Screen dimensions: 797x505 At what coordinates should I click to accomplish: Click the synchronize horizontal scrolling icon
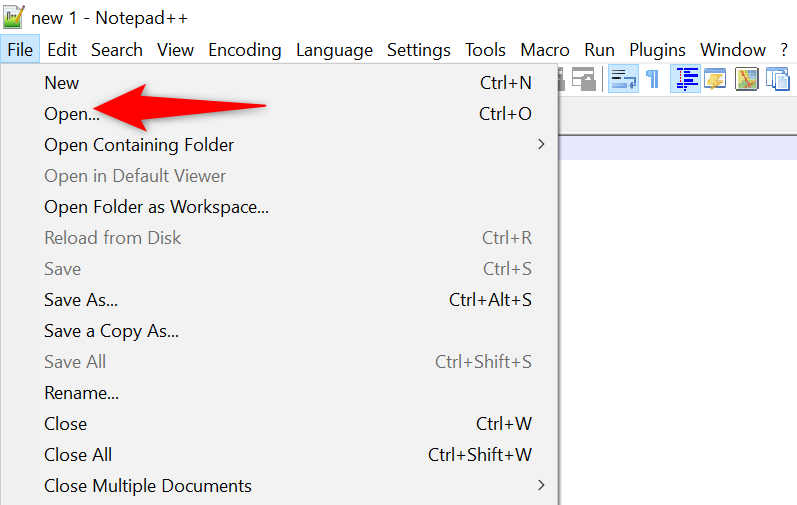584,79
